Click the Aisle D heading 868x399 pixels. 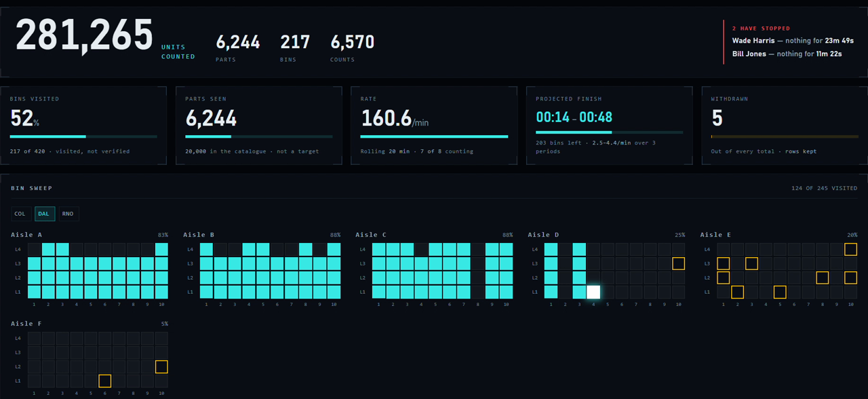tap(543, 235)
